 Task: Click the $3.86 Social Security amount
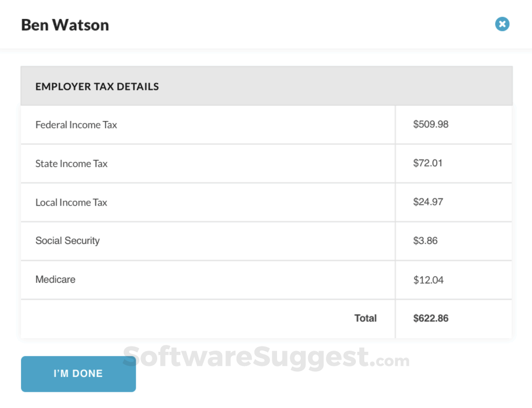(425, 241)
